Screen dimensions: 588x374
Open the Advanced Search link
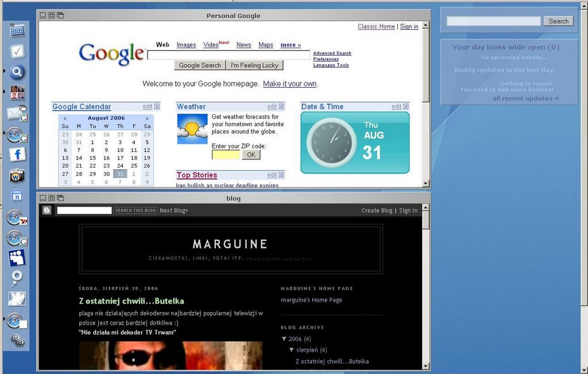332,53
